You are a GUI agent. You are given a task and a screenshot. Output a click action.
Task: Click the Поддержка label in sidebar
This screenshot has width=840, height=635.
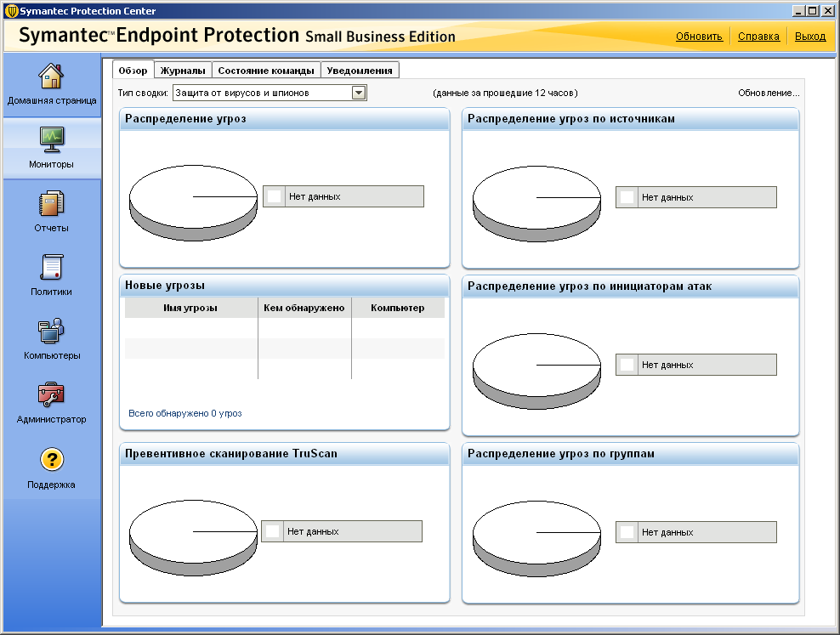point(51,485)
